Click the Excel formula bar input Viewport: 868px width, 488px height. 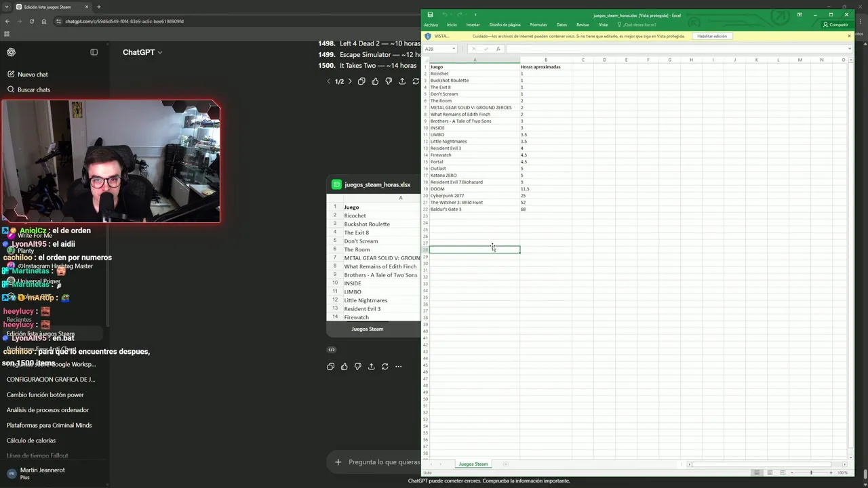pos(675,49)
